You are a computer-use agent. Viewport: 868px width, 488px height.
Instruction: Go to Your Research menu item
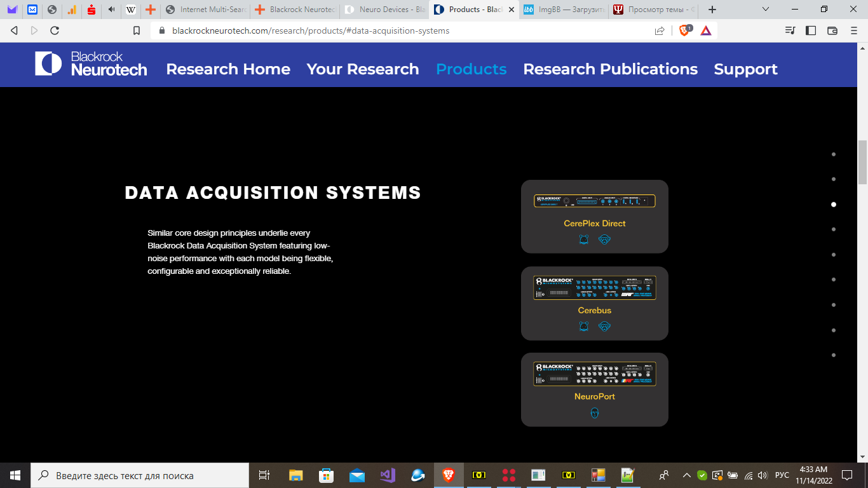(363, 69)
